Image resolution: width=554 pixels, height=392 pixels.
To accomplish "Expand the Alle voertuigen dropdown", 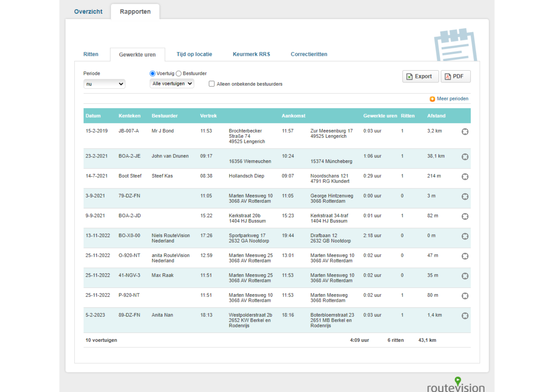I will (x=172, y=84).
